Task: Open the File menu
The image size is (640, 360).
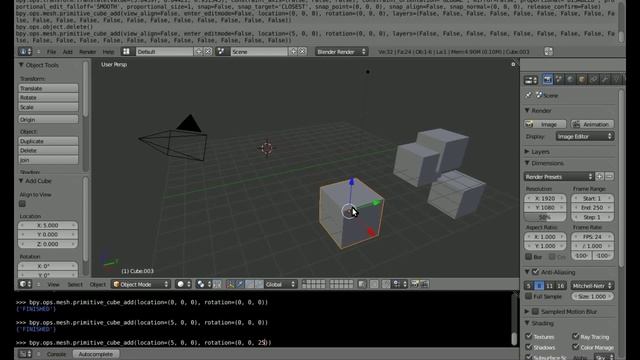Action: pyautogui.click(x=51, y=52)
